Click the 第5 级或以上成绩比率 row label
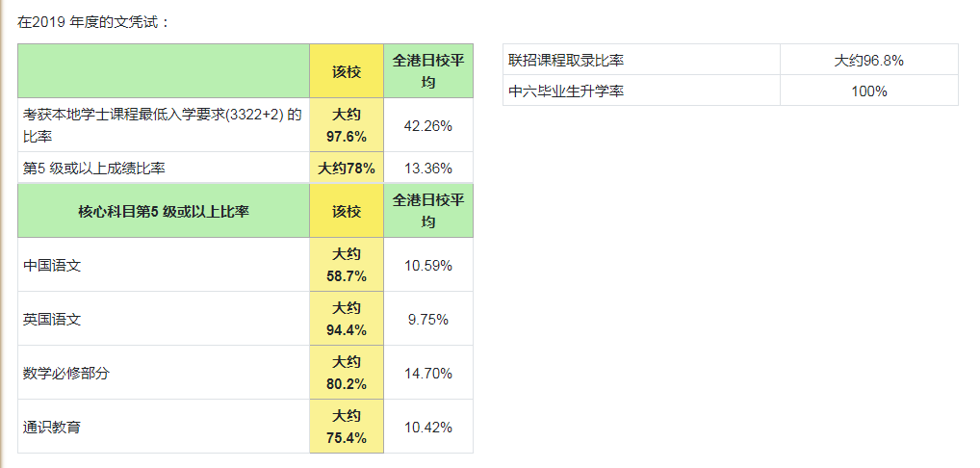The width and height of the screenshot is (980, 468). pos(94,168)
